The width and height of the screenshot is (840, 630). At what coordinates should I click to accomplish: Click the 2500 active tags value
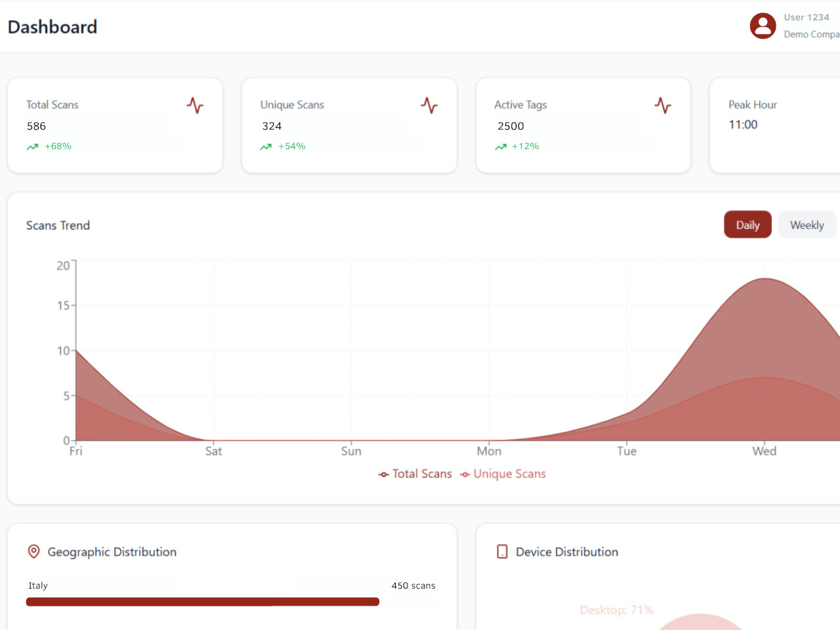[511, 126]
